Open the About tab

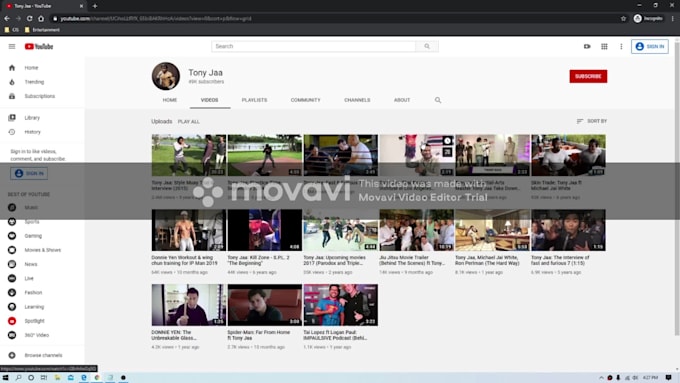click(x=402, y=100)
